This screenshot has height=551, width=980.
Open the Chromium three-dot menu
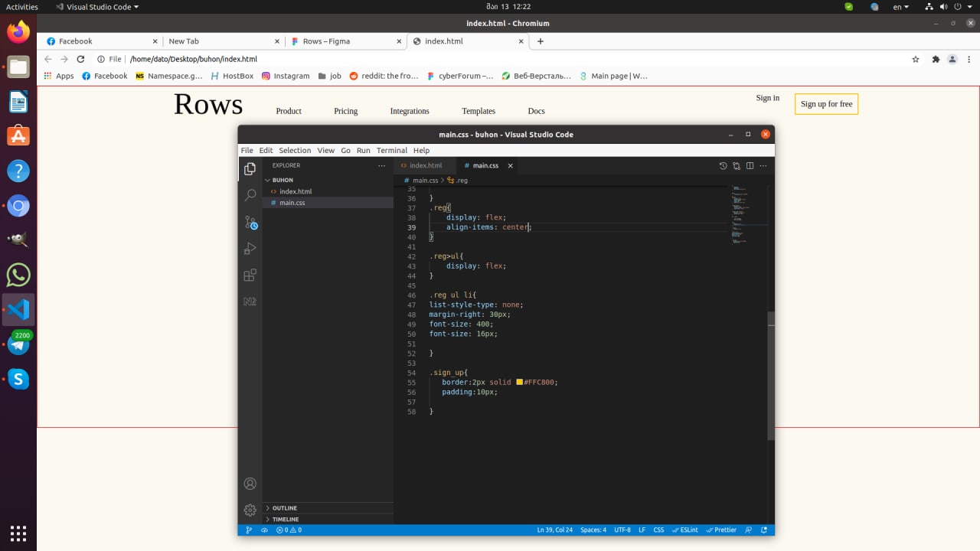click(969, 59)
